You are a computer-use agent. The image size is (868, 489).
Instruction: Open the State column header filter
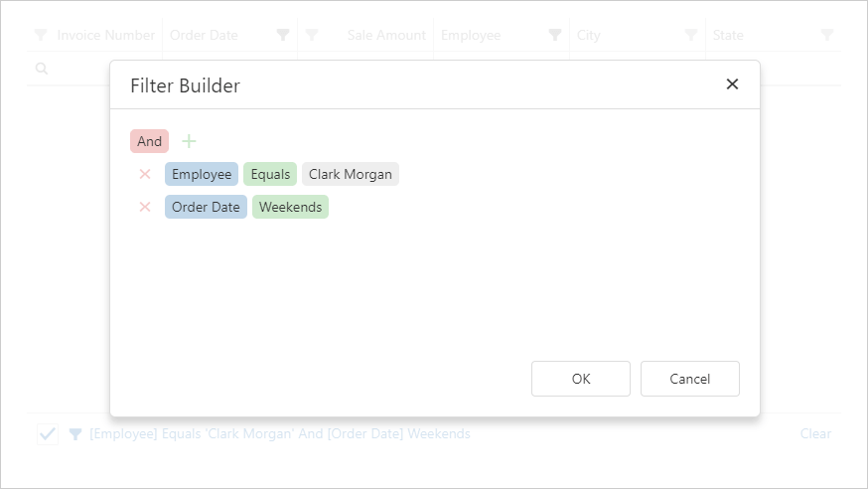click(x=827, y=35)
